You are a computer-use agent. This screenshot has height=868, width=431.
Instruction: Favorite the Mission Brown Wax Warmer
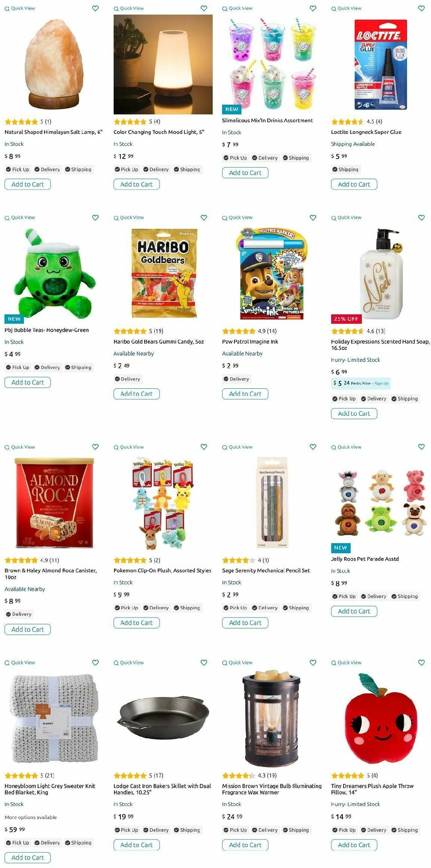pyautogui.click(x=313, y=662)
